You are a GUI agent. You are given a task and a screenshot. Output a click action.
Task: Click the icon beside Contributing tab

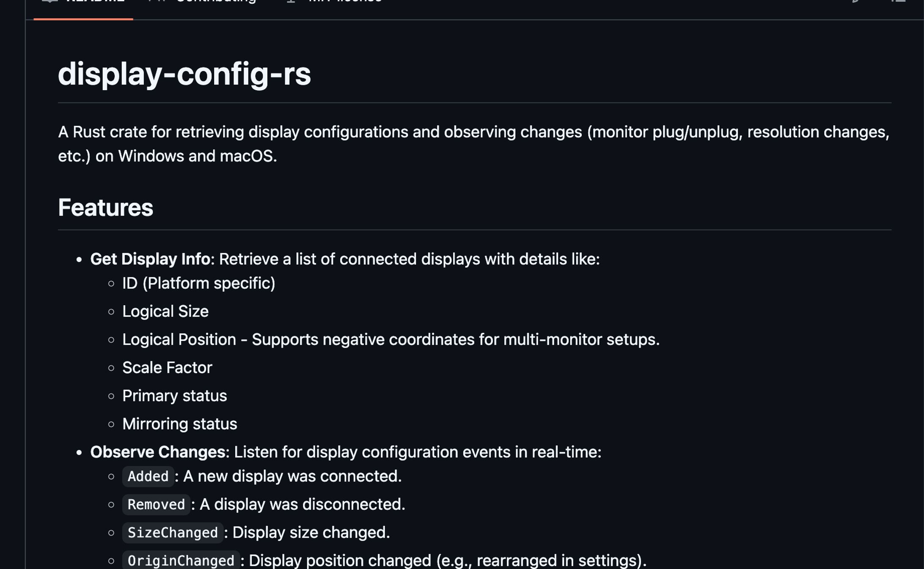click(155, 1)
